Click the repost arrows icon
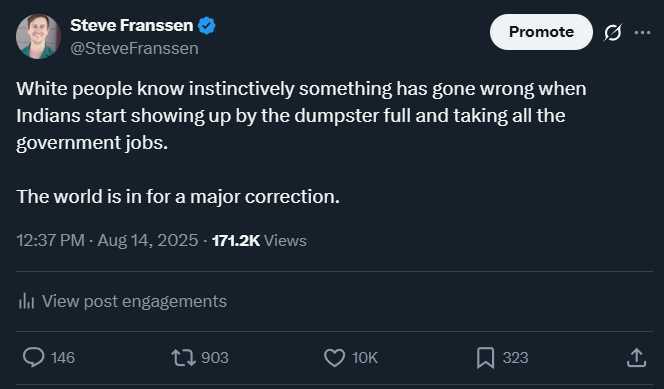 183,358
